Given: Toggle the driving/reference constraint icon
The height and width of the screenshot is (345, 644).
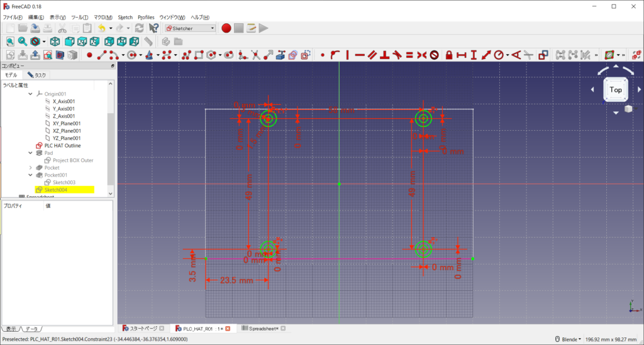Looking at the screenshot, I should (x=544, y=55).
